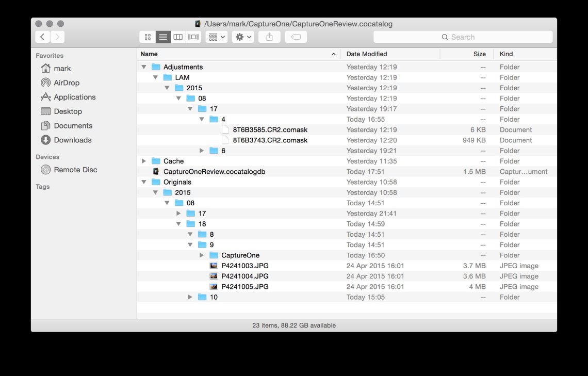
Task: Toggle the Name column sort direction arrow
Action: [333, 54]
